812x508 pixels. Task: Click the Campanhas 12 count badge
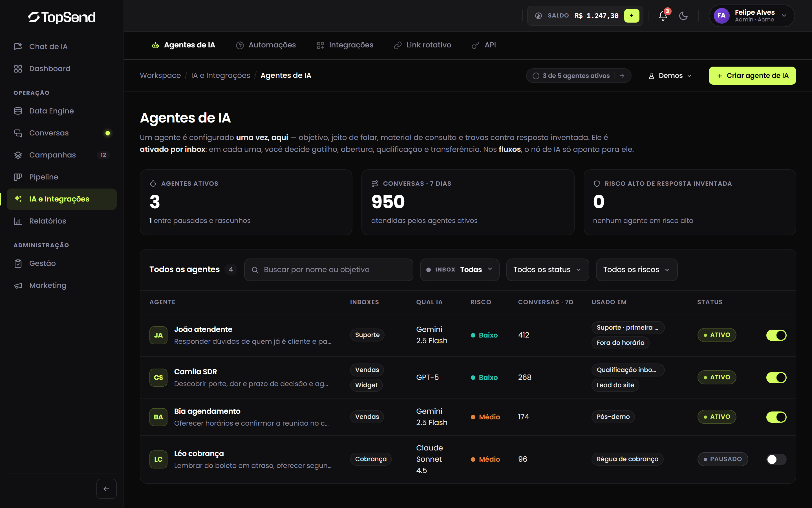click(x=103, y=155)
